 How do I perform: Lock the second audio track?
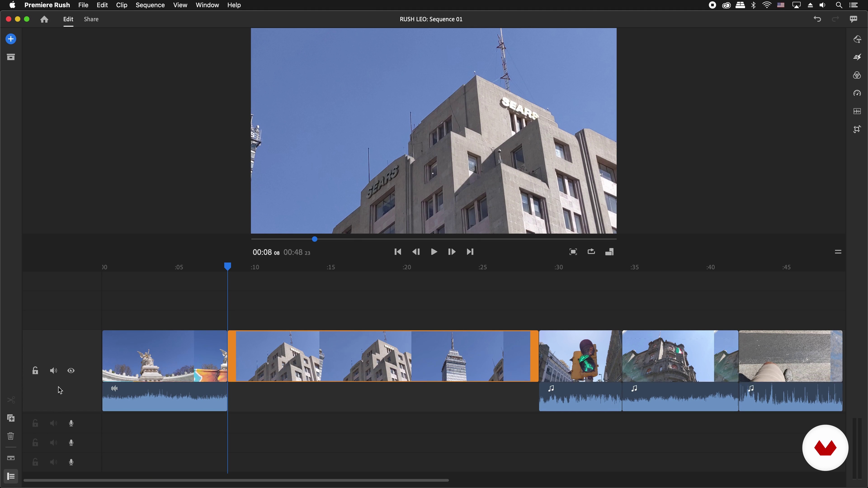click(35, 443)
